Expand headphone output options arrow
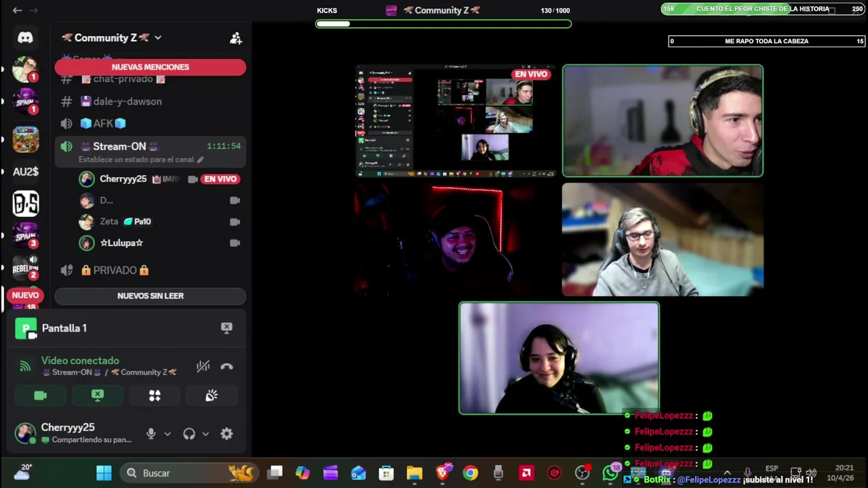This screenshot has height=488, width=868. tap(205, 434)
